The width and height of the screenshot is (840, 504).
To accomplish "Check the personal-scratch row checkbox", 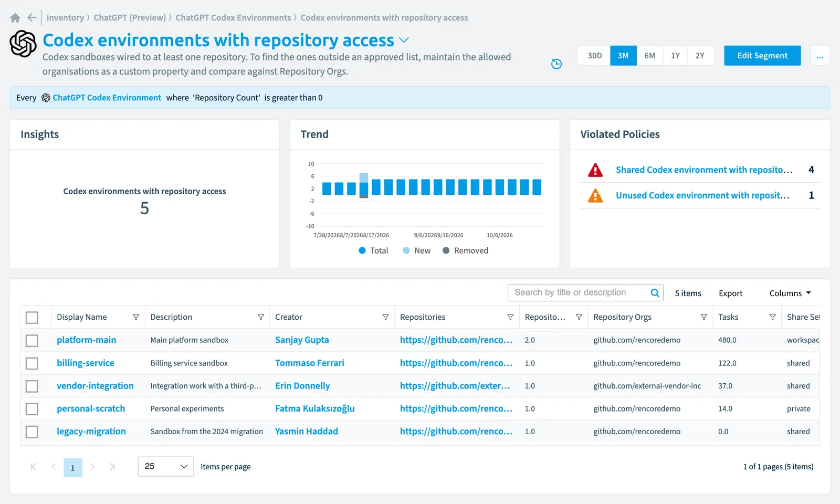I will (x=32, y=409).
